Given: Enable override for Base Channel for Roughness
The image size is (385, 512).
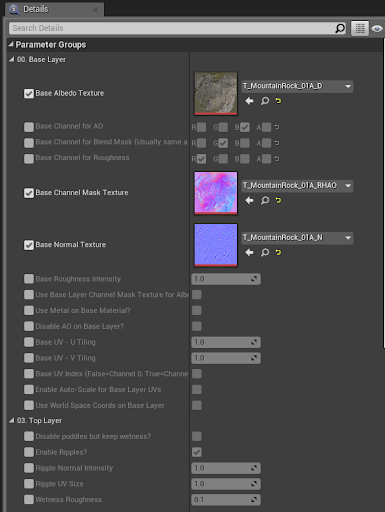Looking at the screenshot, I should (29, 158).
